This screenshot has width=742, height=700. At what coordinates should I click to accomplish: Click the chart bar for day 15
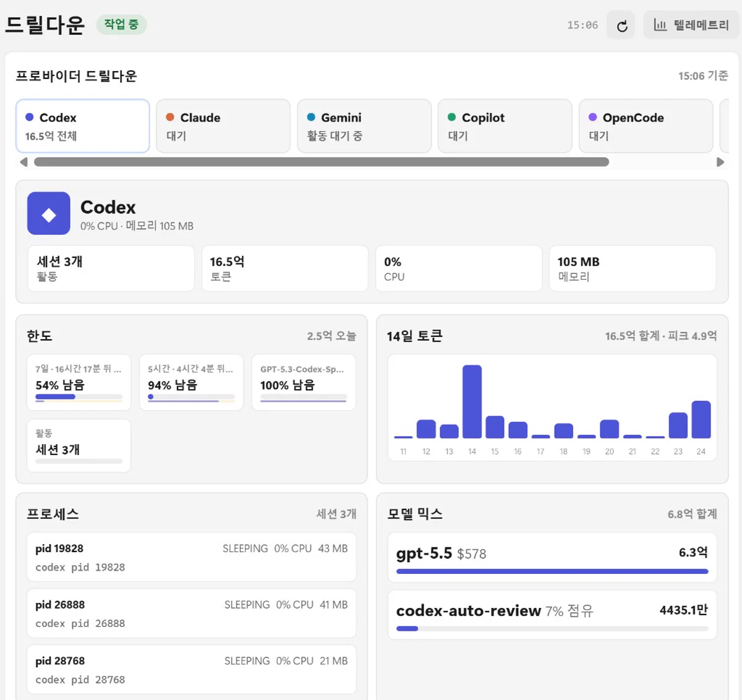point(495,427)
